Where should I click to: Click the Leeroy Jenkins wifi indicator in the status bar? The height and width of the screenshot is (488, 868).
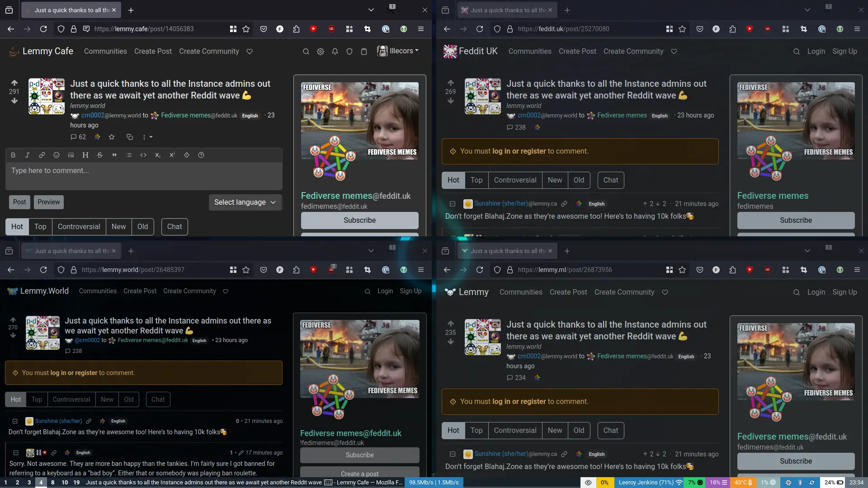(650, 483)
